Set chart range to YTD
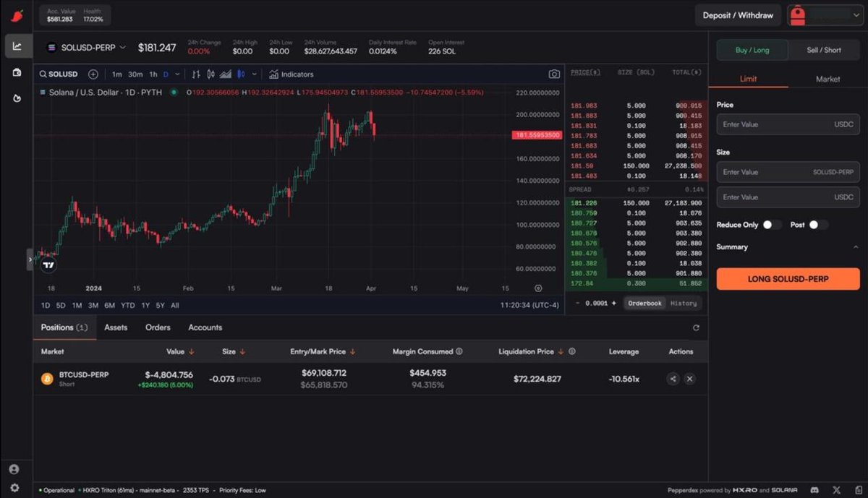 pos(128,306)
